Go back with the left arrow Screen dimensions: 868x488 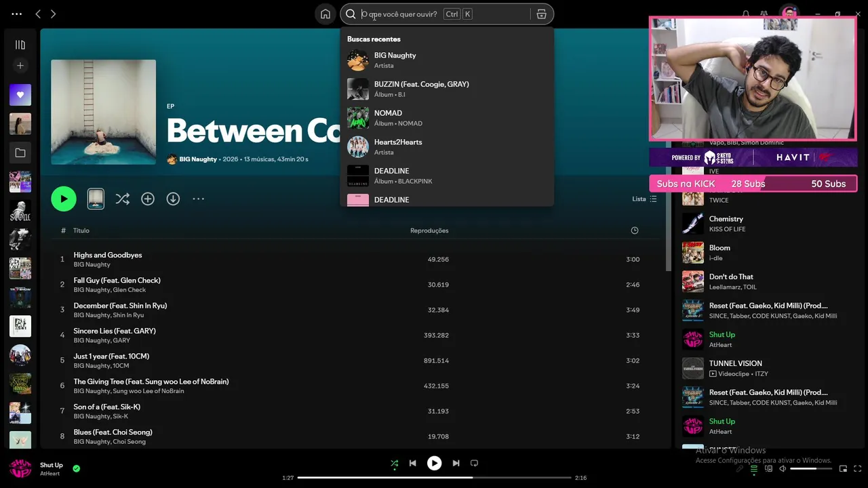(38, 14)
